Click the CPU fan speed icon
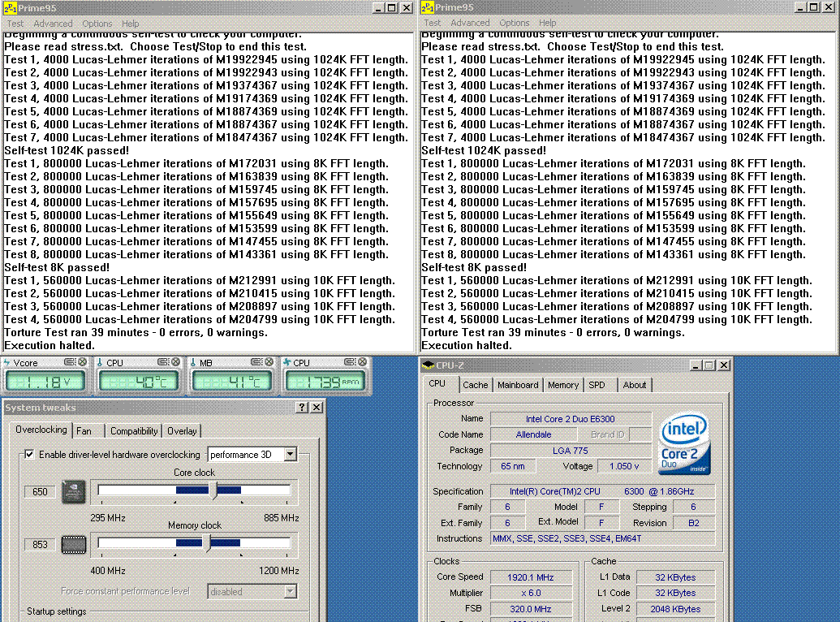Screen dimensions: 840x622 287,362
